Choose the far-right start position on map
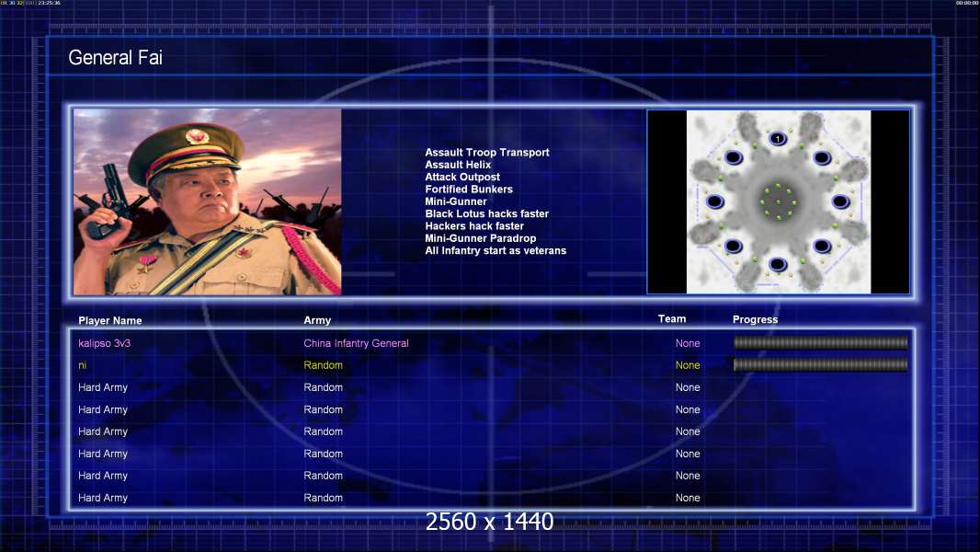This screenshot has height=552, width=980. (840, 201)
